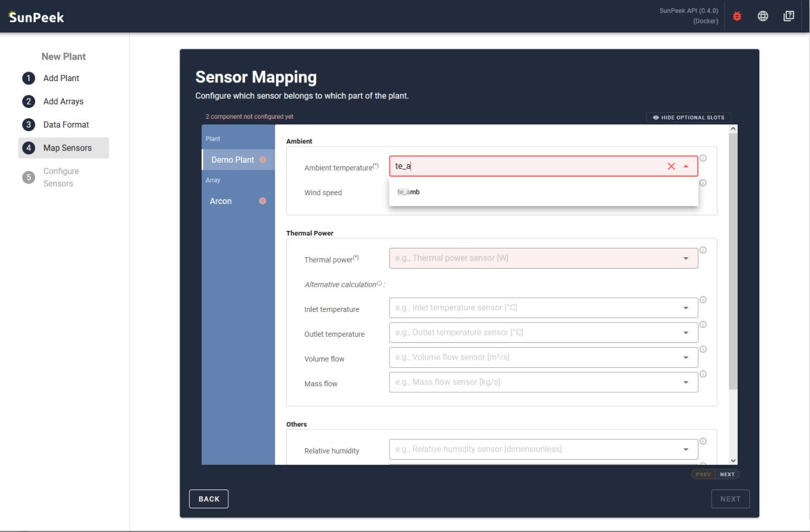The image size is (810, 532).
Task: Show info about alternative calculation
Action: coord(379,284)
